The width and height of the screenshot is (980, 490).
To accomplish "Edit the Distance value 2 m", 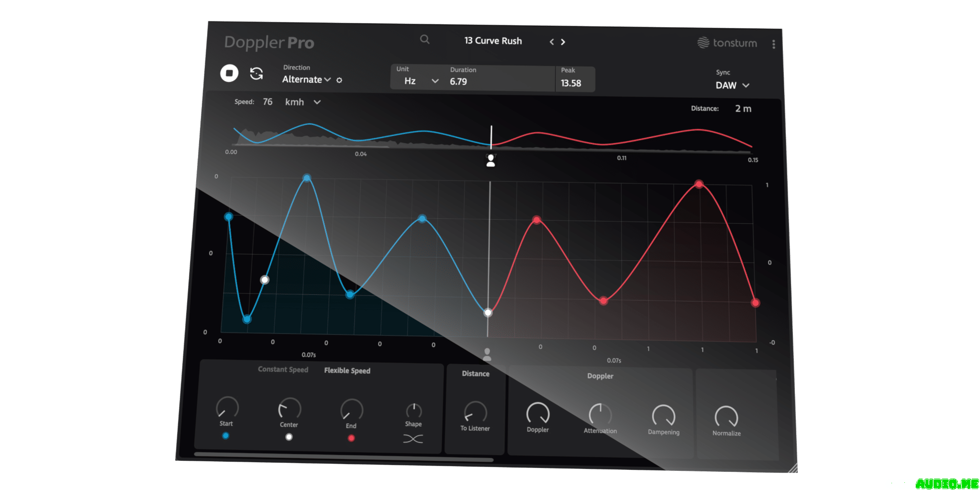I will (x=743, y=109).
